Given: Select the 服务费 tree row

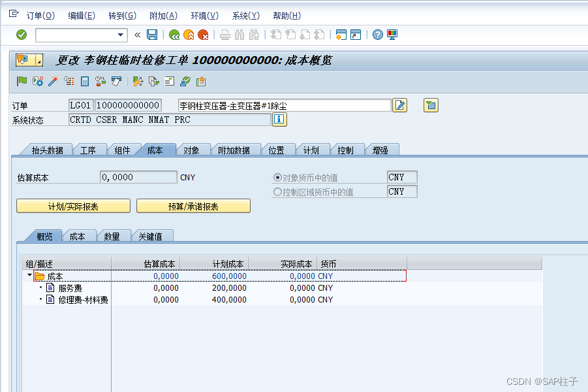Looking at the screenshot, I should [70, 288].
